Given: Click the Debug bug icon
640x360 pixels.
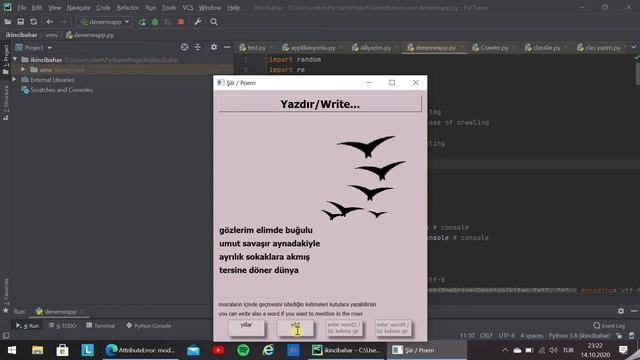Looking at the screenshot, I should (155, 22).
